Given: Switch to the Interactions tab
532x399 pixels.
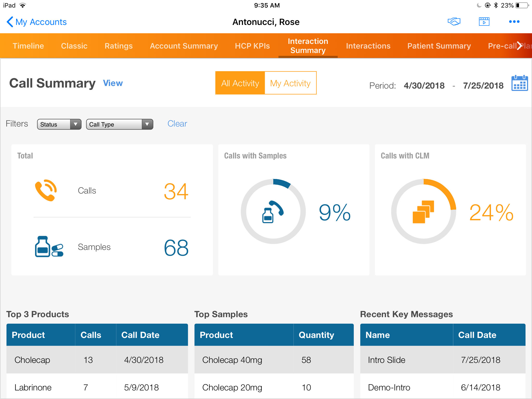Looking at the screenshot, I should 368,46.
